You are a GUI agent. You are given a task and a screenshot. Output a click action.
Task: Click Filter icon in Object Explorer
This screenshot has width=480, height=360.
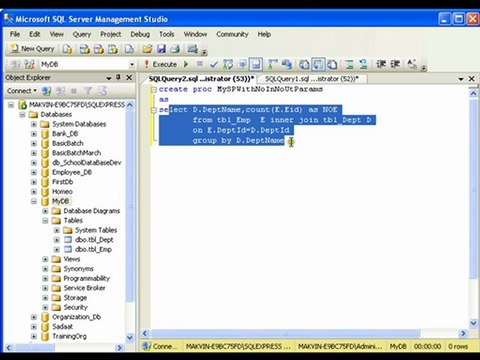(x=88, y=91)
